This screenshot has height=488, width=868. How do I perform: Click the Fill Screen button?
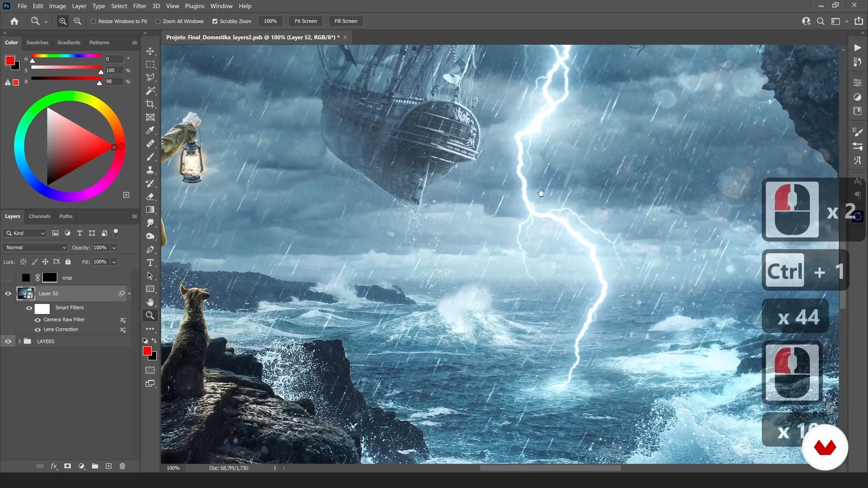point(346,21)
